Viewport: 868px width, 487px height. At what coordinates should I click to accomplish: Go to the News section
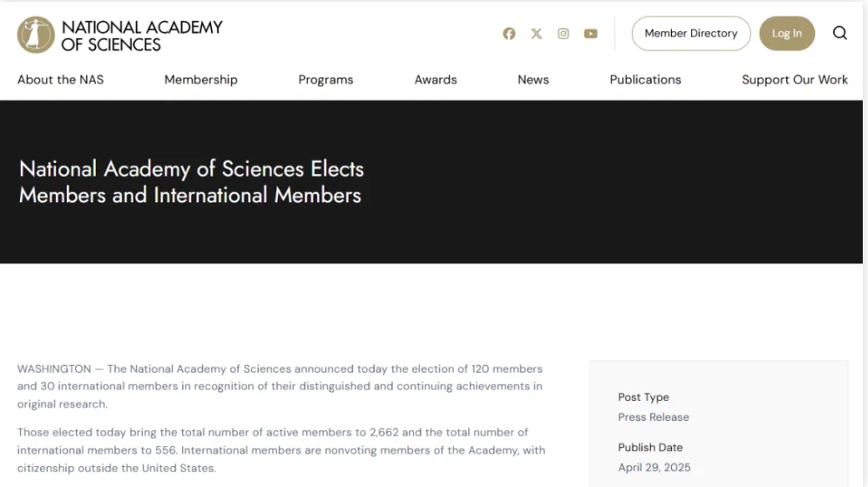pos(533,79)
